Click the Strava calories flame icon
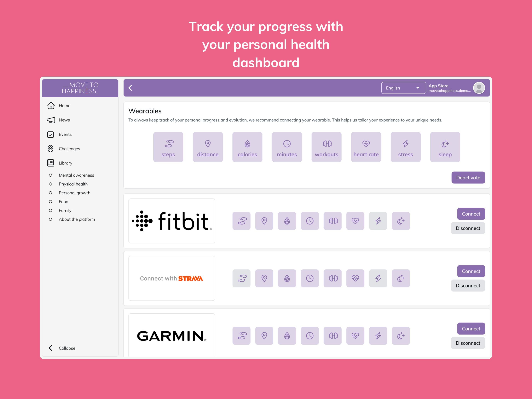Screen dimensions: 532x399 click(x=287, y=278)
